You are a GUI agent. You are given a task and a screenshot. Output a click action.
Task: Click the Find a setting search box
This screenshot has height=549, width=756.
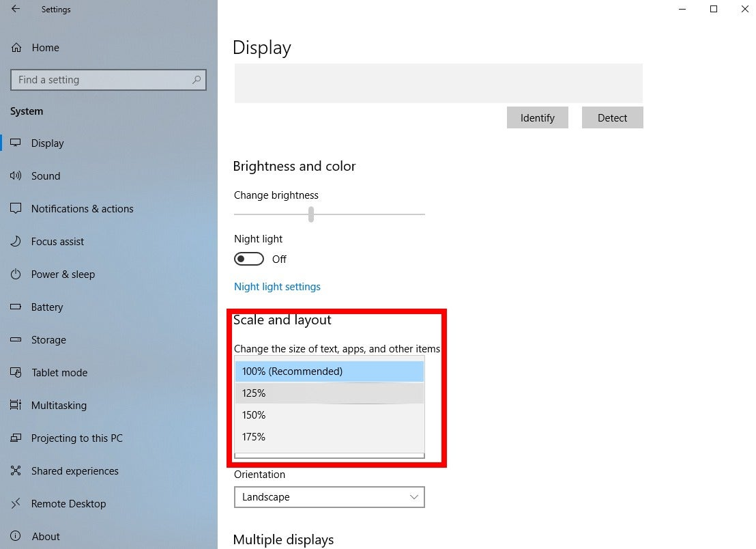(x=108, y=79)
